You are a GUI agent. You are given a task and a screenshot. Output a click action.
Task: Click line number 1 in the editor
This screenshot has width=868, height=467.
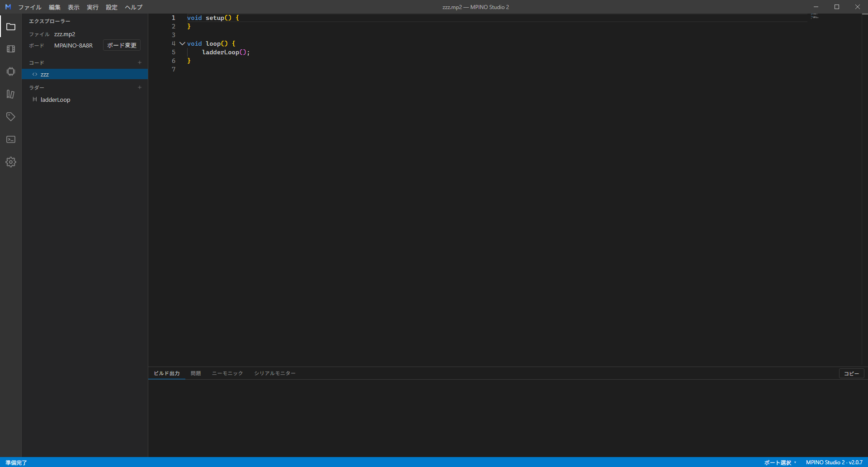coord(173,18)
